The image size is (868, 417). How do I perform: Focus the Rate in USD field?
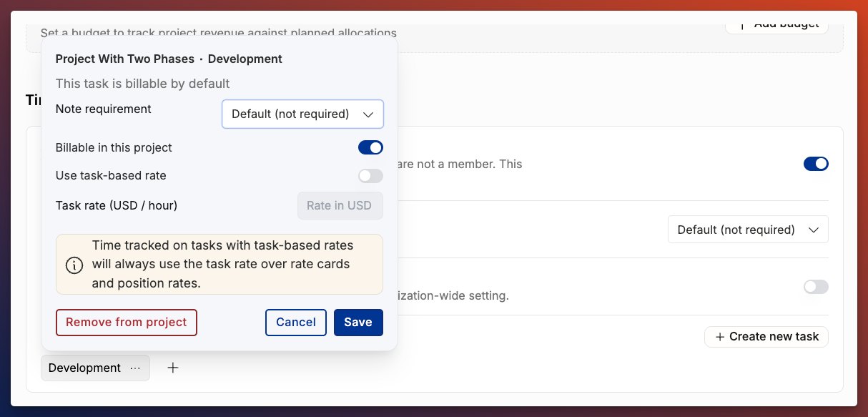pyautogui.click(x=340, y=205)
